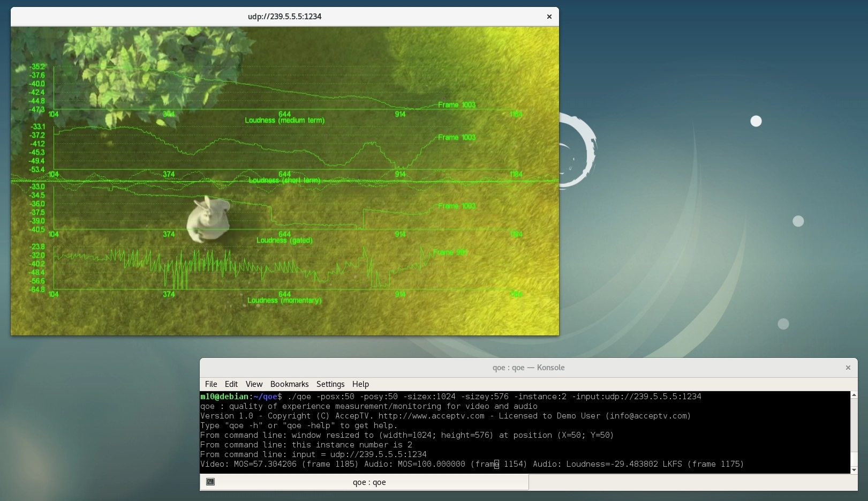Click the -40.5 axis value on gated graph
The width and height of the screenshot is (868, 501).
(37, 230)
